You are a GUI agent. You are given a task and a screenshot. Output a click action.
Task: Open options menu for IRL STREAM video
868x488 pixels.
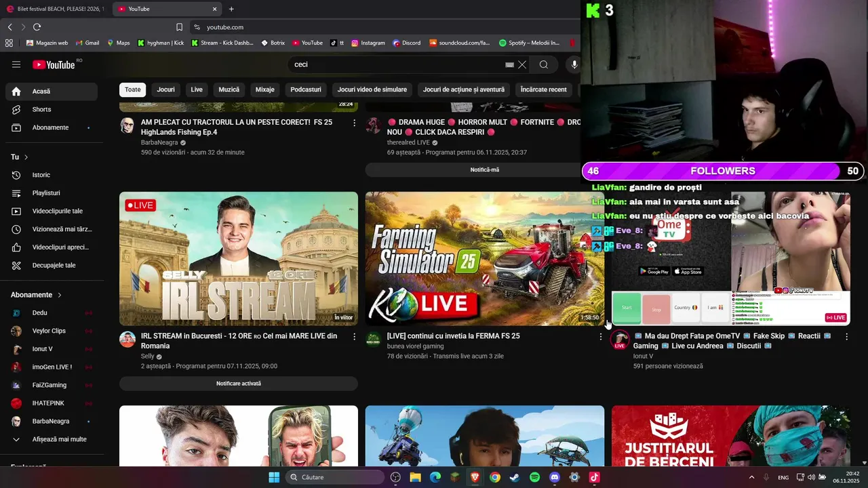354,336
